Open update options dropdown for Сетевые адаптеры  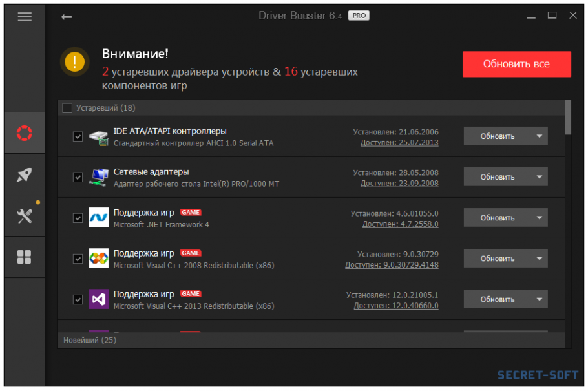[x=540, y=176]
